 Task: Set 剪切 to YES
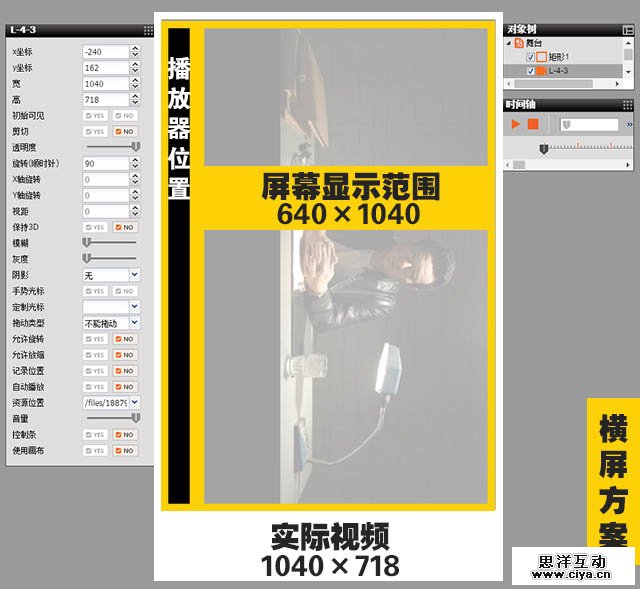[95, 132]
